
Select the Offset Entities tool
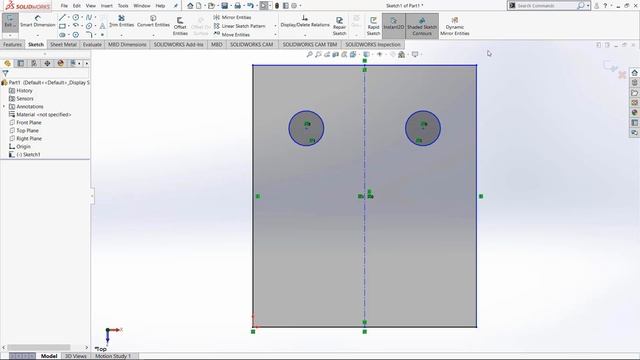coord(180,27)
